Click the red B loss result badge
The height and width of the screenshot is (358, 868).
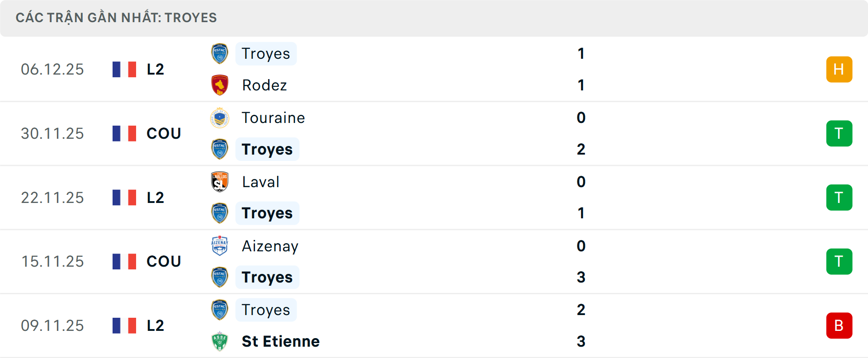click(839, 325)
